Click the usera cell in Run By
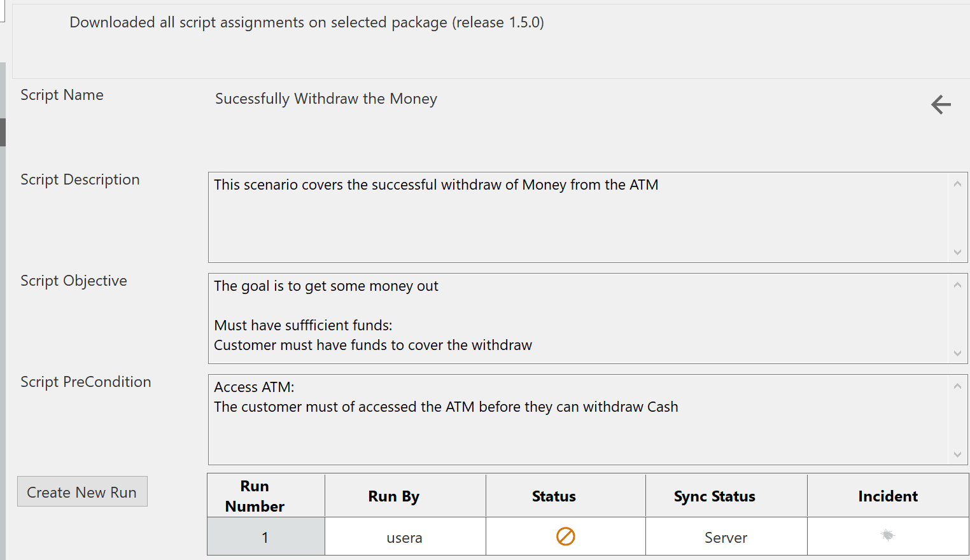This screenshot has height=560, width=970. 405,537
